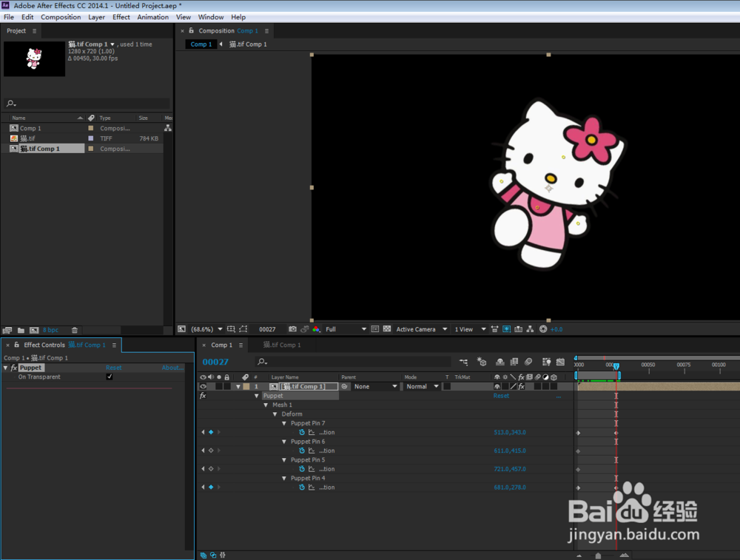Click the label color swatch of layer 1
This screenshot has width=740, height=560.
(x=246, y=386)
